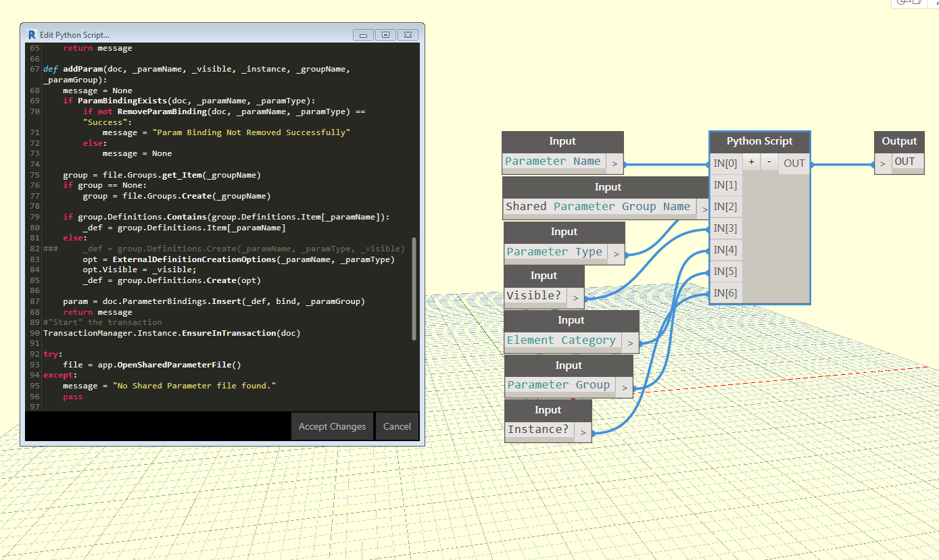Image resolution: width=939 pixels, height=560 pixels.
Task: Select the IN[0] port on Python Script
Action: (x=725, y=163)
